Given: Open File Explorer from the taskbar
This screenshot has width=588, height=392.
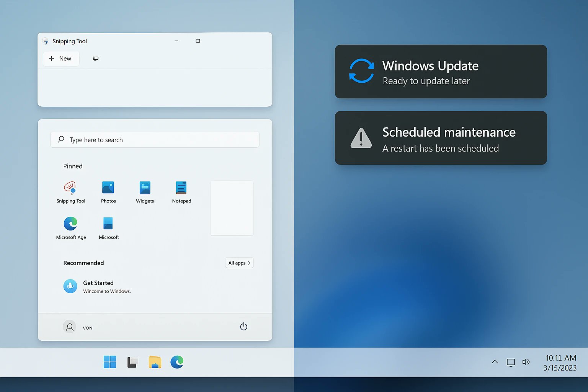Looking at the screenshot, I should 155,362.
